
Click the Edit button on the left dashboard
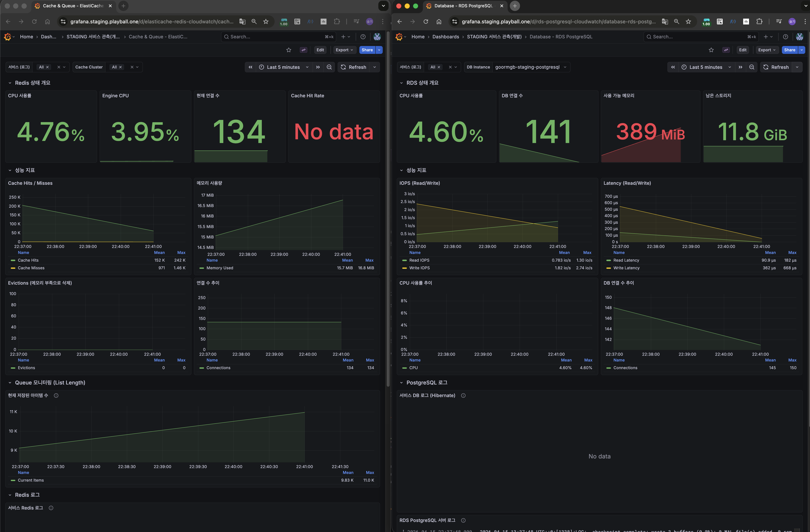click(320, 50)
